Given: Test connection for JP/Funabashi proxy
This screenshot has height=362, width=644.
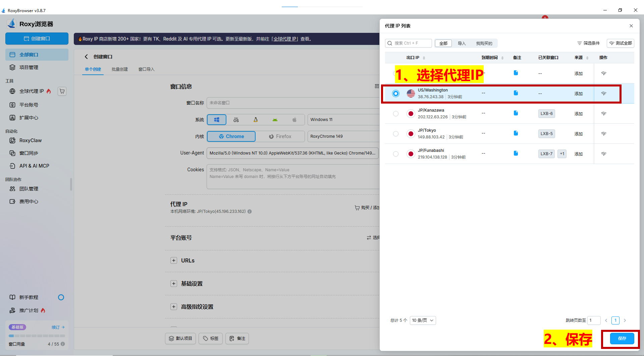Looking at the screenshot, I should (604, 154).
